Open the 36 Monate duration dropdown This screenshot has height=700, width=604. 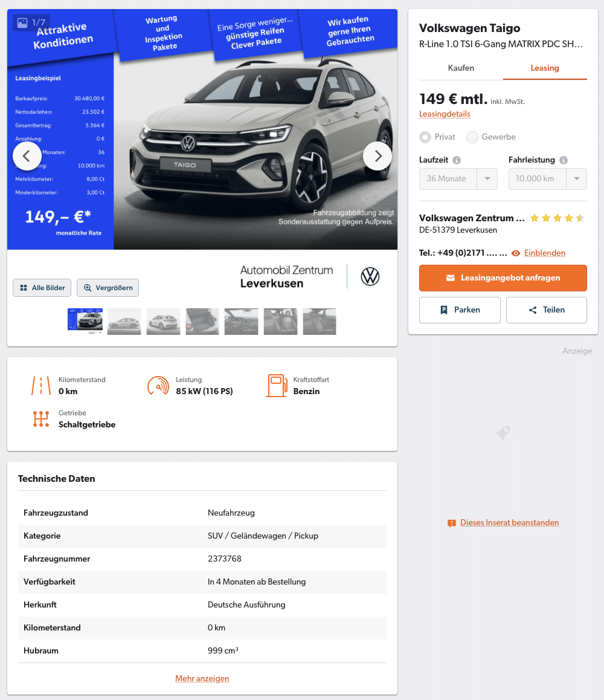458,179
